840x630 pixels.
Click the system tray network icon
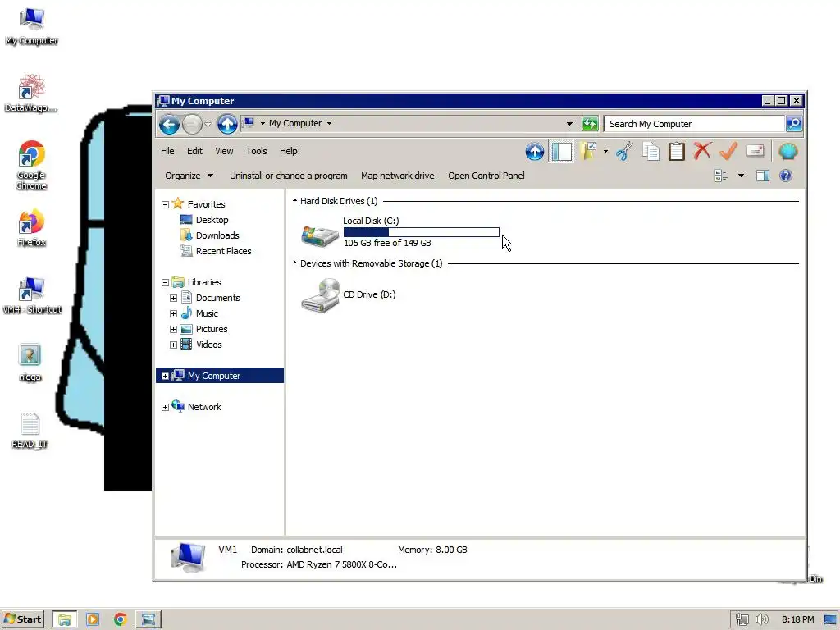coord(742,619)
